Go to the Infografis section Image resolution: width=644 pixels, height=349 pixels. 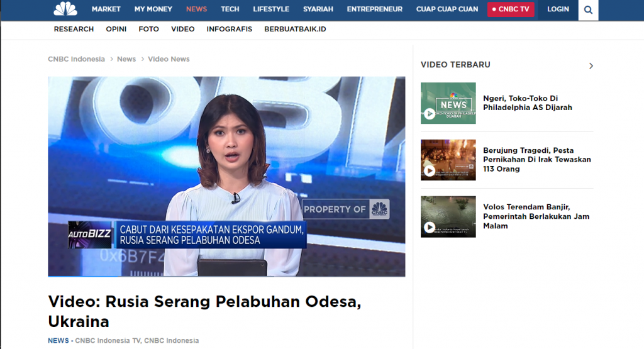(229, 29)
